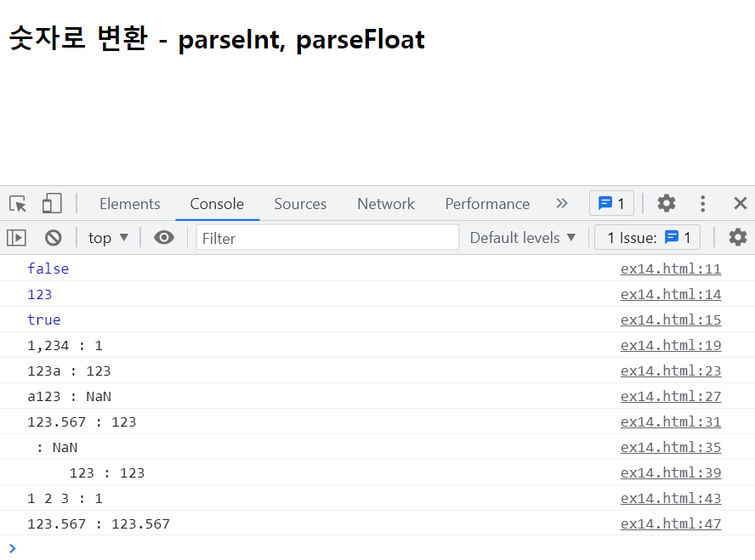Open source link ex14.html:31
The width and height of the screenshot is (755, 560).
click(x=670, y=421)
